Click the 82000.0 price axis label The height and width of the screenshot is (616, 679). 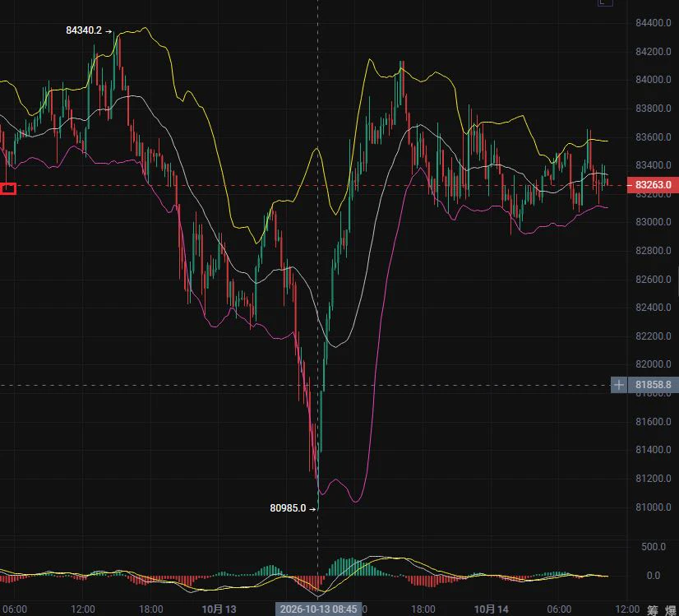(x=653, y=364)
